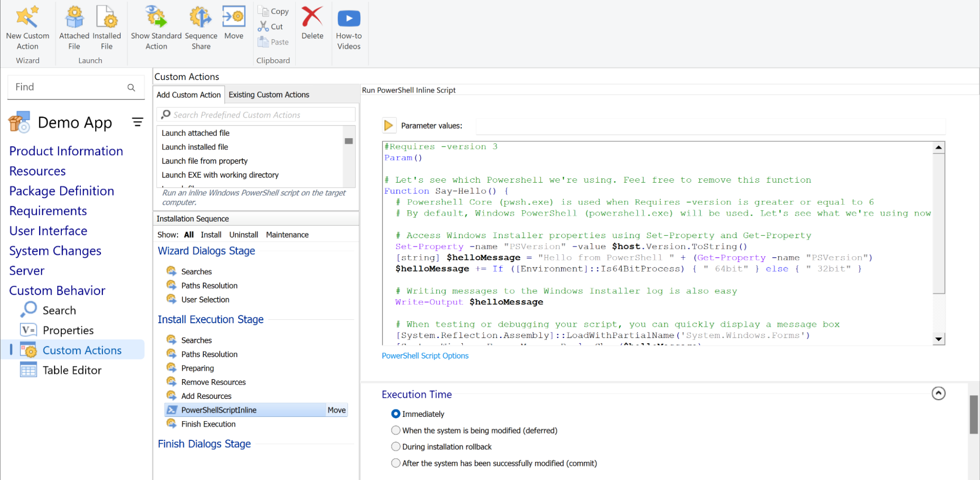Select Launch EXE with working directory
Screen dimensions: 980x480
coord(220,175)
